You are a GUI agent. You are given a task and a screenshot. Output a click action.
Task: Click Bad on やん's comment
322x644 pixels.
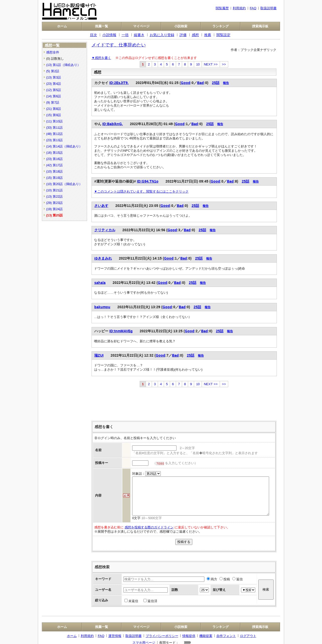[195, 124]
